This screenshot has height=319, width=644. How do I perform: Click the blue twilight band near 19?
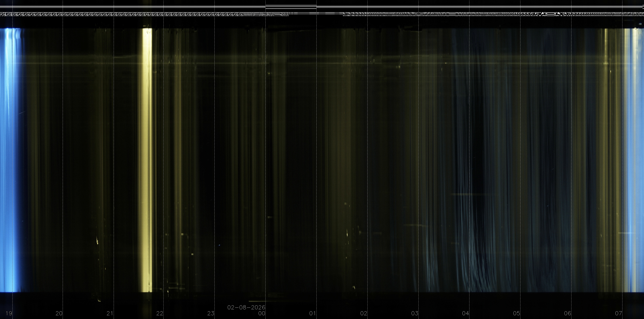[x=9, y=160]
